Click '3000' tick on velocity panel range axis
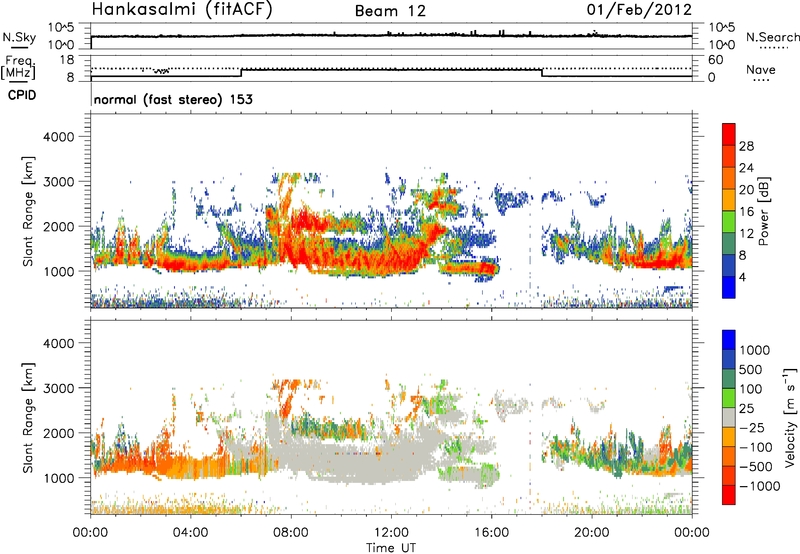This screenshot has width=800, height=554. coord(59,389)
